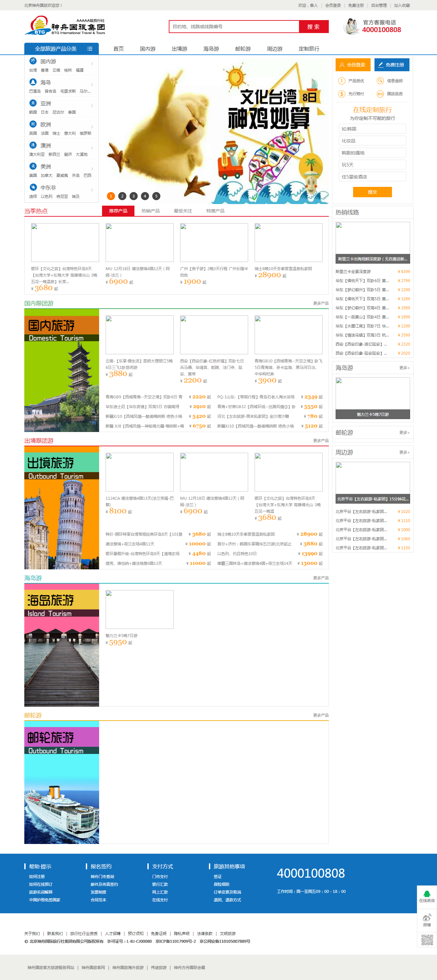Click the list icon next to 全部旅游产品分类
The height and width of the screenshot is (980, 437).
pos(90,49)
